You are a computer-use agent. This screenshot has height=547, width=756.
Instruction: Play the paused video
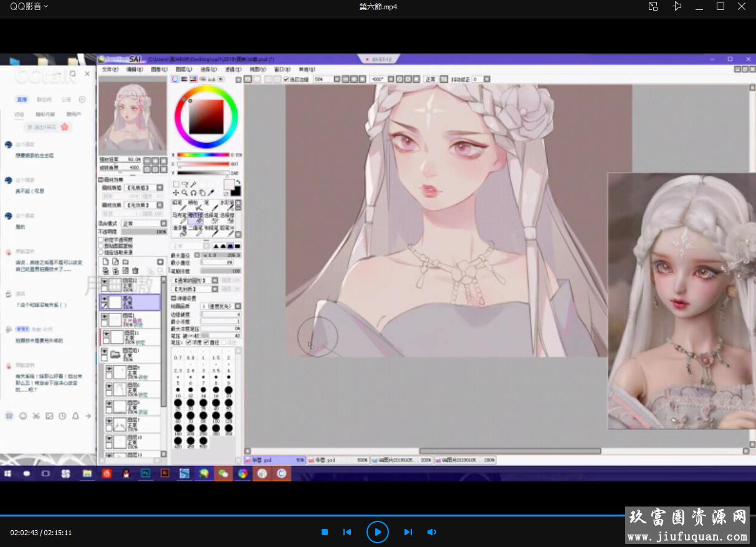click(377, 532)
